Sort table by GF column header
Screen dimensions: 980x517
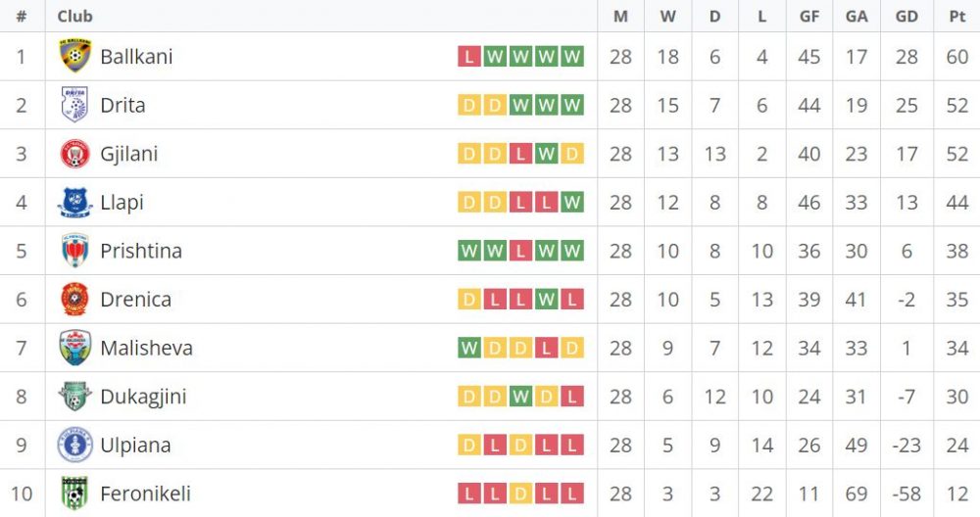808,16
